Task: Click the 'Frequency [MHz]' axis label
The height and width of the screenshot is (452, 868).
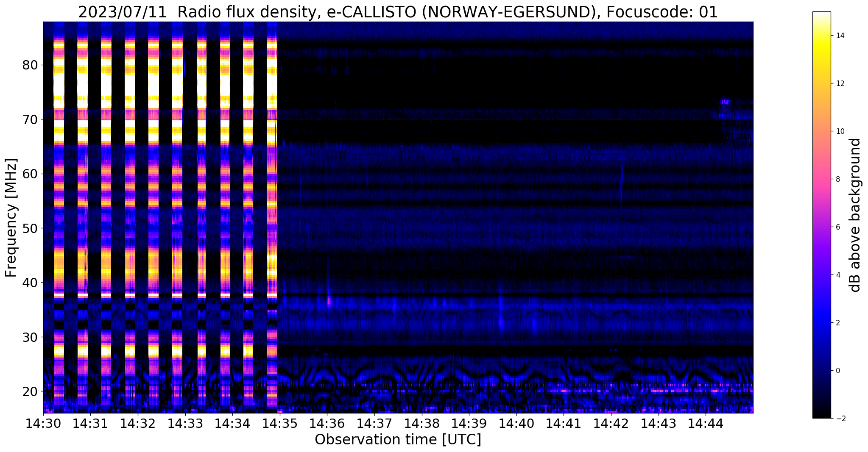Action: pos(11,218)
